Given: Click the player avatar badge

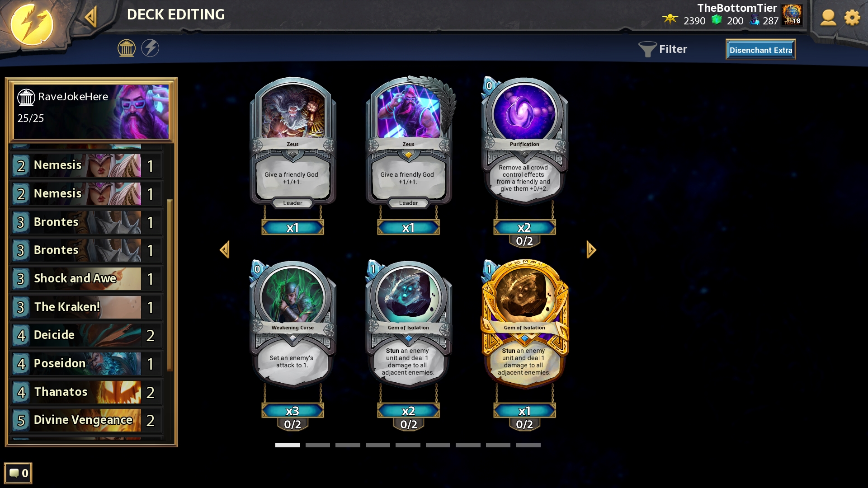Looking at the screenshot, I should (x=792, y=14).
